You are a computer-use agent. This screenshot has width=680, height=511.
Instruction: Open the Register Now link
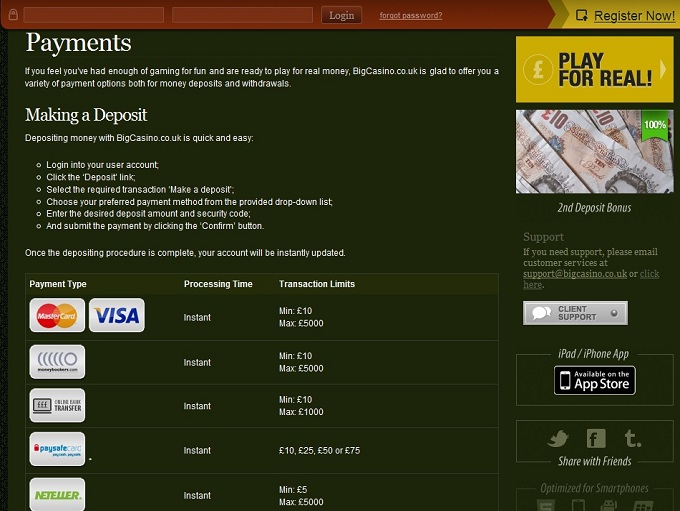634,16
